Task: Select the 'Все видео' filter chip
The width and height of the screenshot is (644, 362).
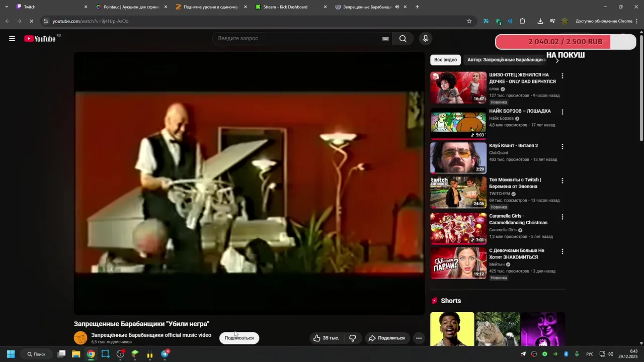Action: (x=445, y=60)
